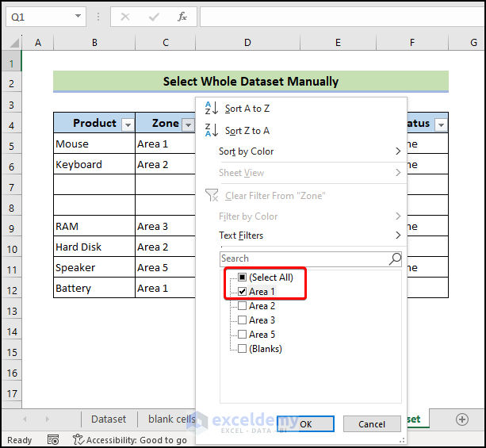Click the accessibility checker icon in status bar

point(78,439)
